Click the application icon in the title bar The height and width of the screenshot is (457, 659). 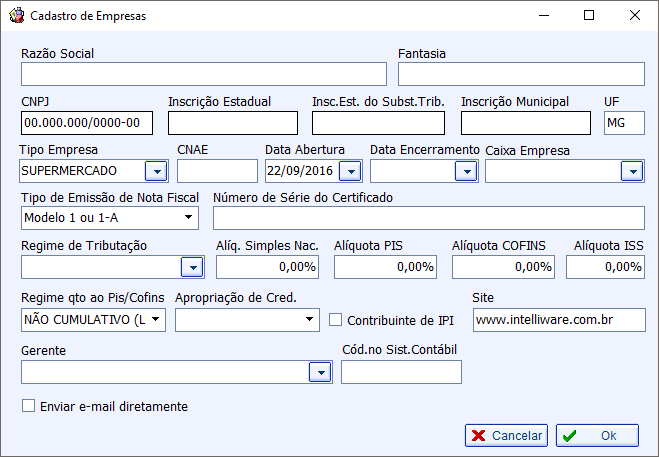point(17,16)
